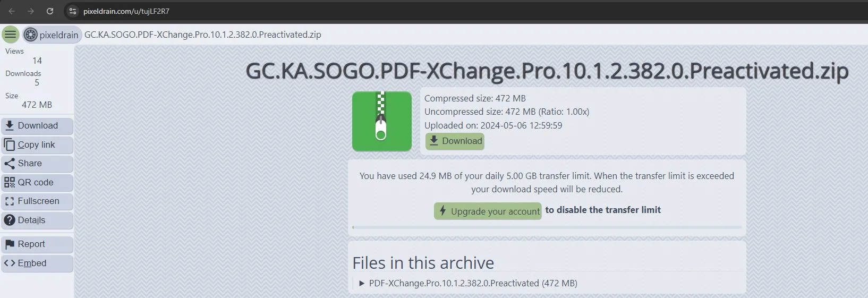
Task: Reload the page with the refresh icon
Action: pyautogui.click(x=50, y=11)
